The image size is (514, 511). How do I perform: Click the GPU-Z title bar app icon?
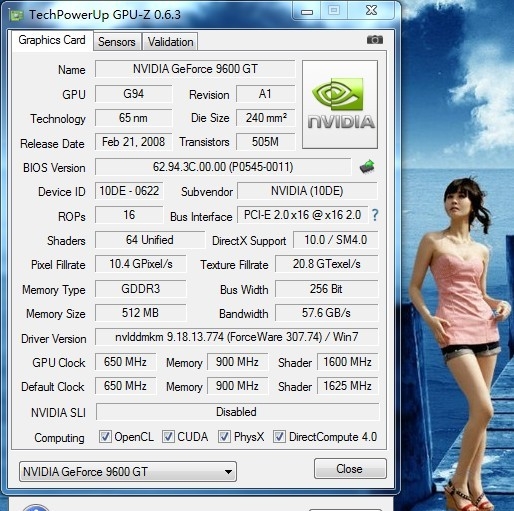16,15
